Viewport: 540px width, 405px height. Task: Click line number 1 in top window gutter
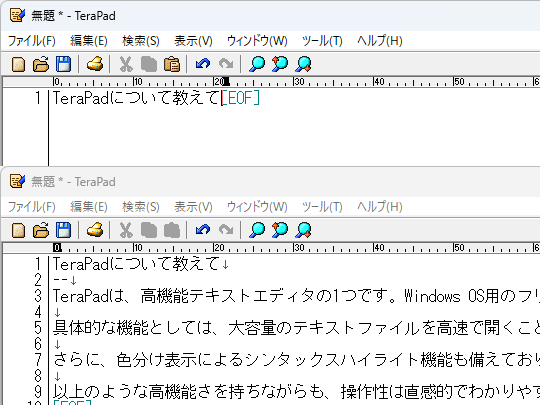tap(38, 98)
